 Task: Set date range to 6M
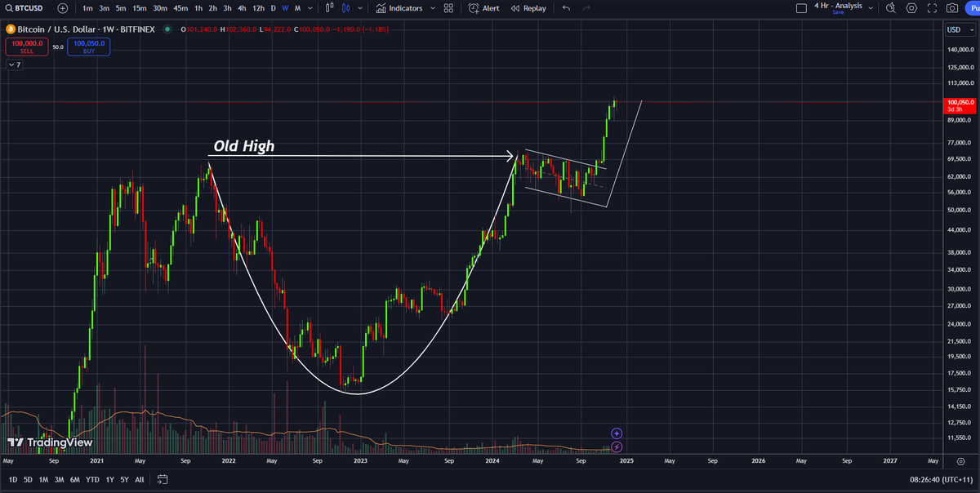(x=74, y=479)
